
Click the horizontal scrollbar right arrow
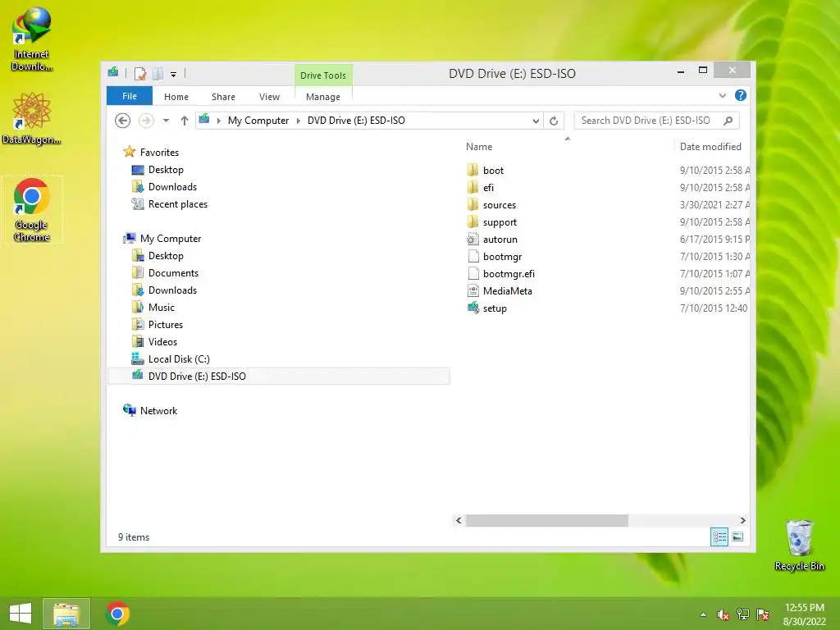click(x=742, y=520)
